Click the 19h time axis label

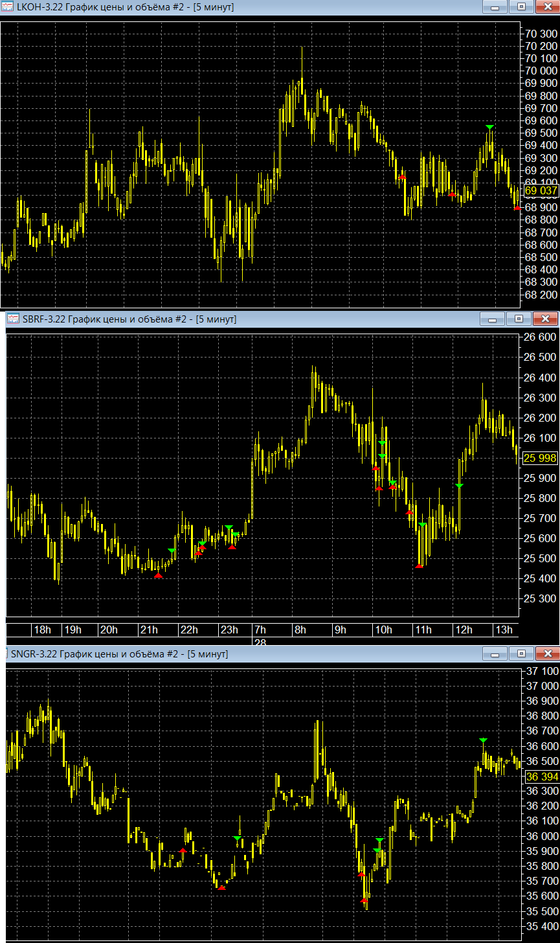(x=73, y=630)
